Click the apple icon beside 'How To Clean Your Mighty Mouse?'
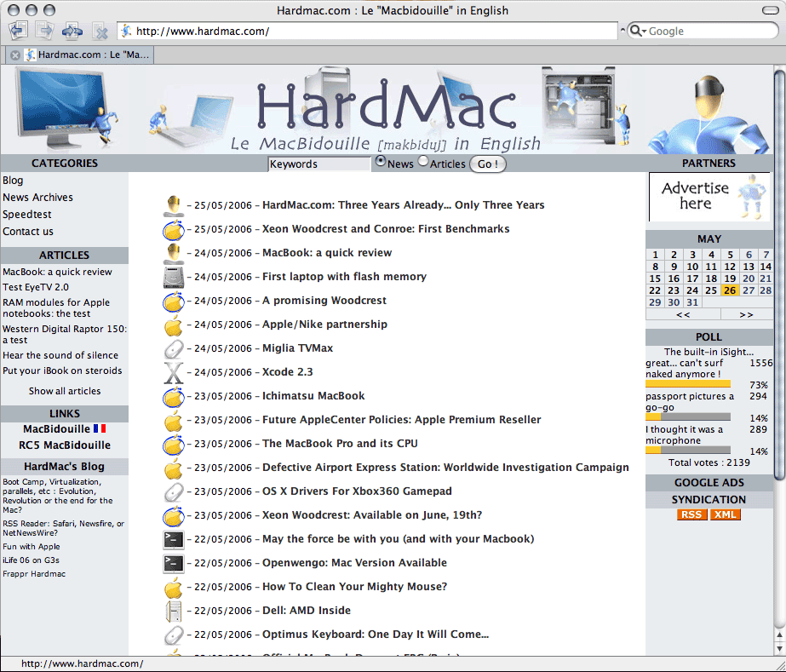 (x=174, y=588)
